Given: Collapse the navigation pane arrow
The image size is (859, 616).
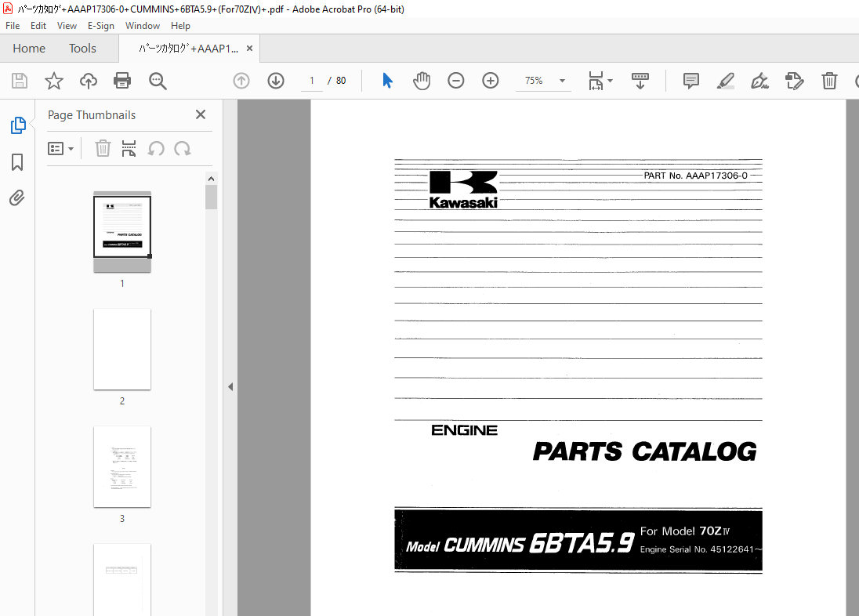Looking at the screenshot, I should (x=230, y=387).
